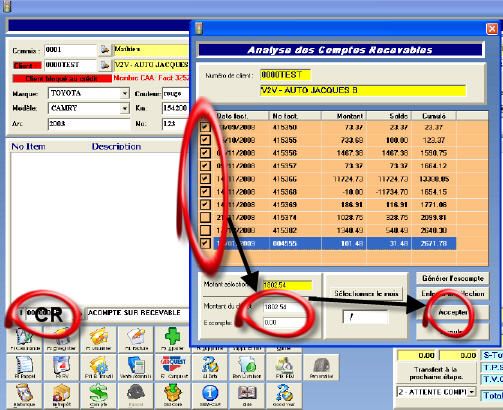Image resolution: width=503 pixels, height=410 pixels.
Task: Click the question mark icon beside Carquest
Action: tap(210, 367)
